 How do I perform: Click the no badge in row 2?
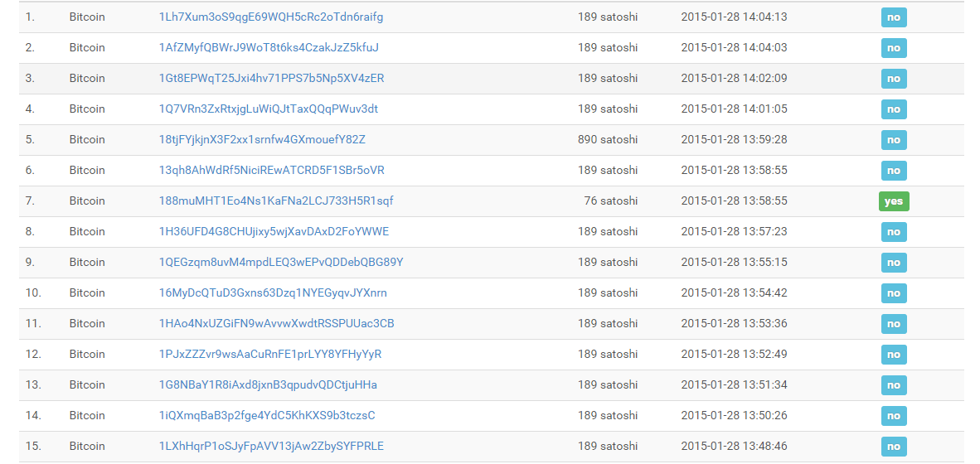click(894, 48)
